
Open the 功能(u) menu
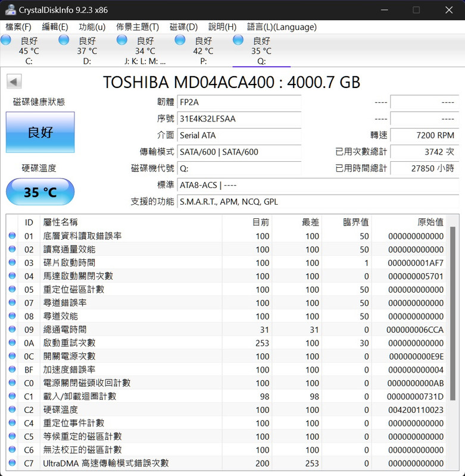click(x=92, y=27)
